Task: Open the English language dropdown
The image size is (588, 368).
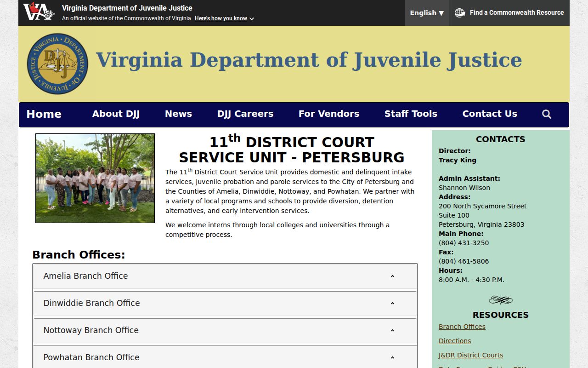Action: point(427,13)
